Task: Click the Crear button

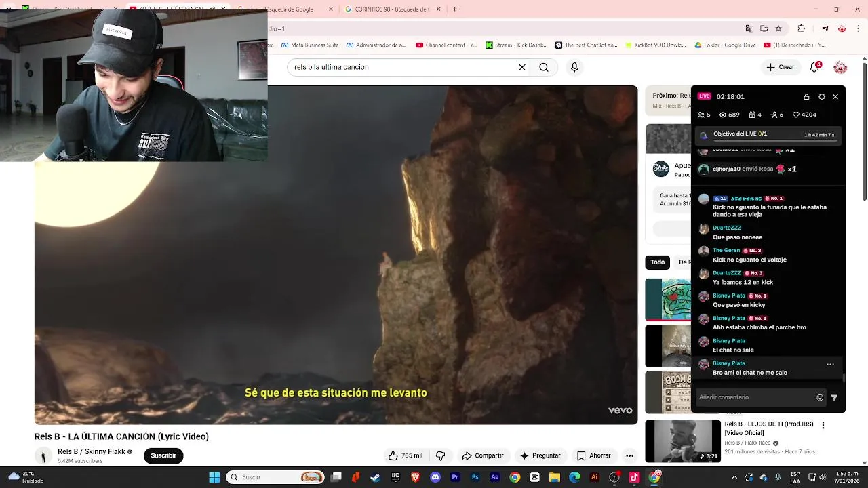Action: pyautogui.click(x=781, y=67)
